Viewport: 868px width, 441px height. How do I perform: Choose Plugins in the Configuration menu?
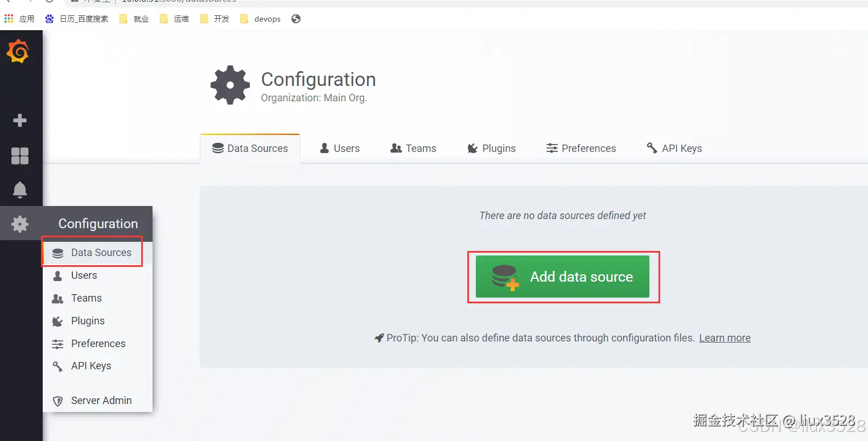pyautogui.click(x=88, y=321)
